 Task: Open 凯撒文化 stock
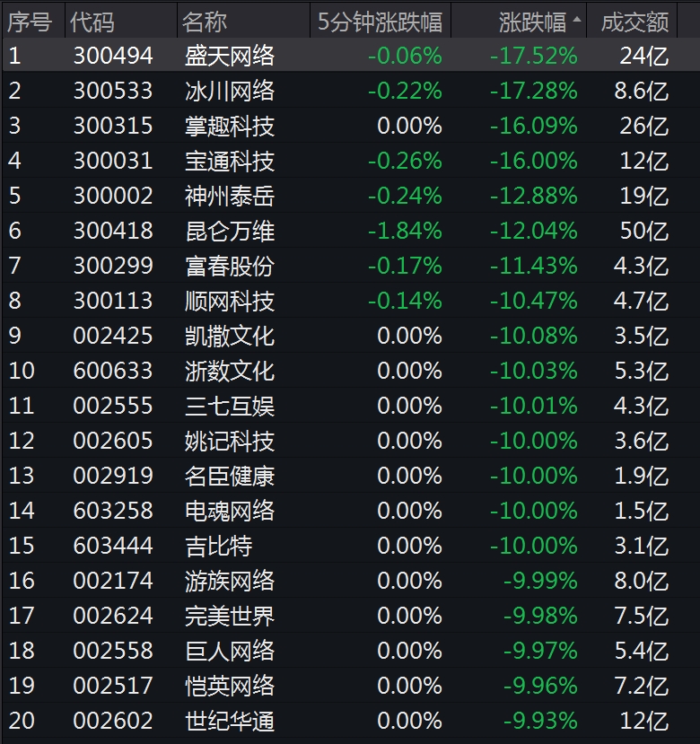point(230,336)
